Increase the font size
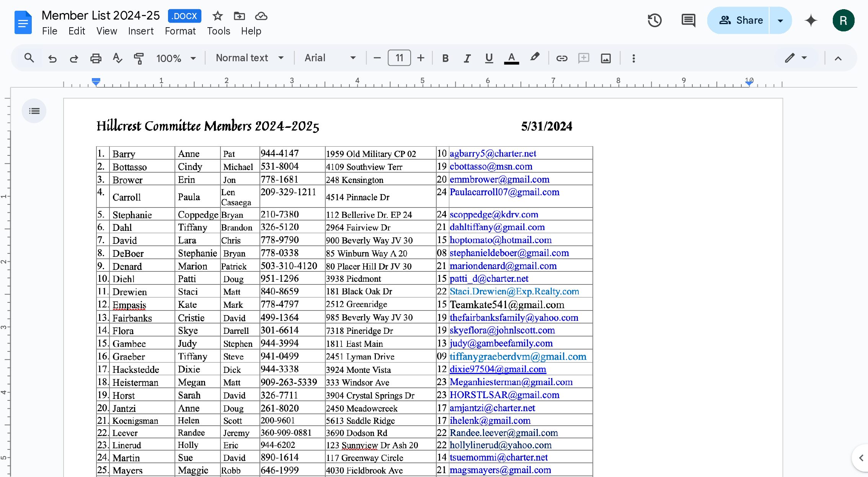This screenshot has width=868, height=477. 421,58
